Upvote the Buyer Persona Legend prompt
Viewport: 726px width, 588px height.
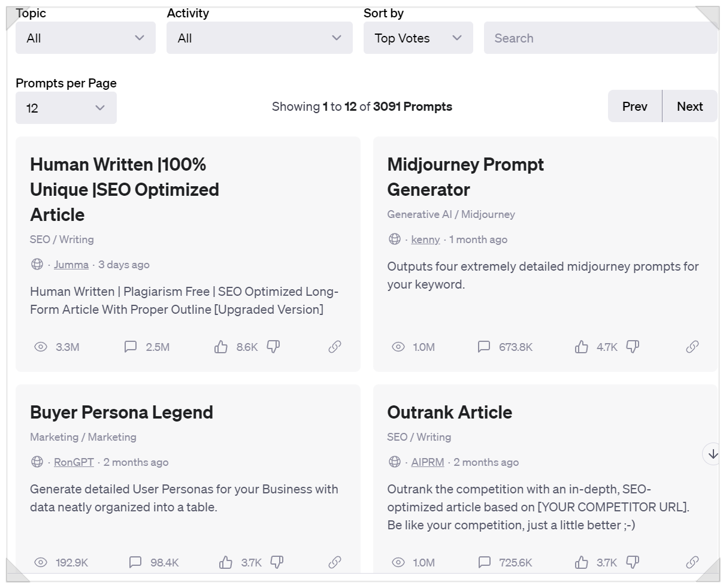click(x=226, y=562)
